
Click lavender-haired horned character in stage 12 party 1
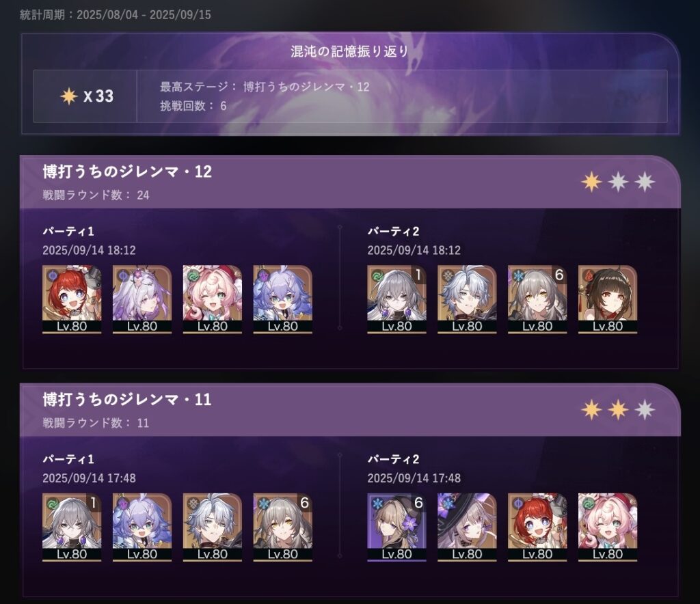pyautogui.click(x=142, y=299)
